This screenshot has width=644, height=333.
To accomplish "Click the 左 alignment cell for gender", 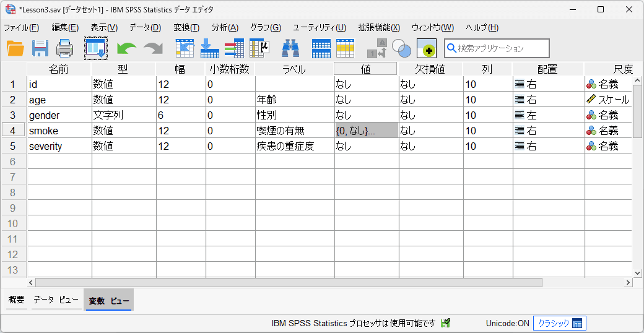I will 549,115.
